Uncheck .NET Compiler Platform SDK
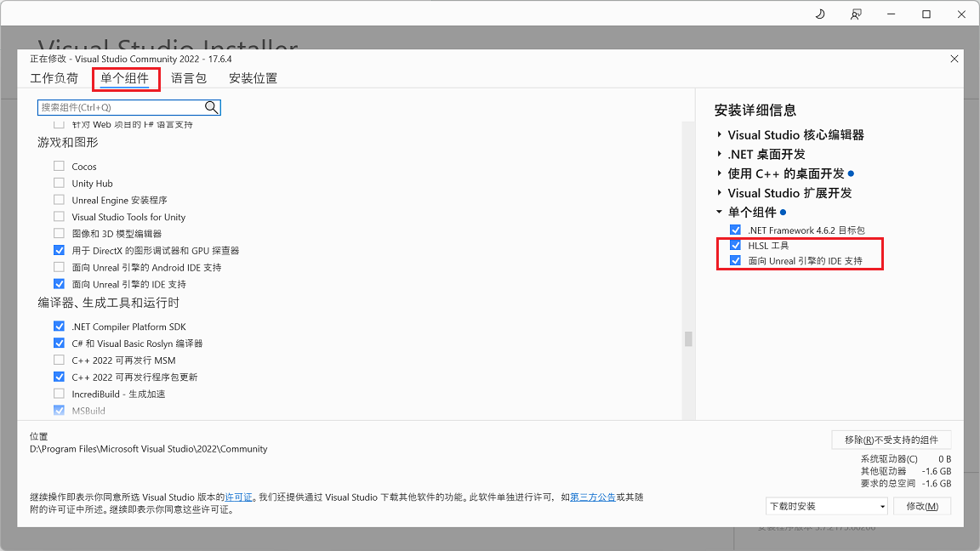 pos(59,327)
